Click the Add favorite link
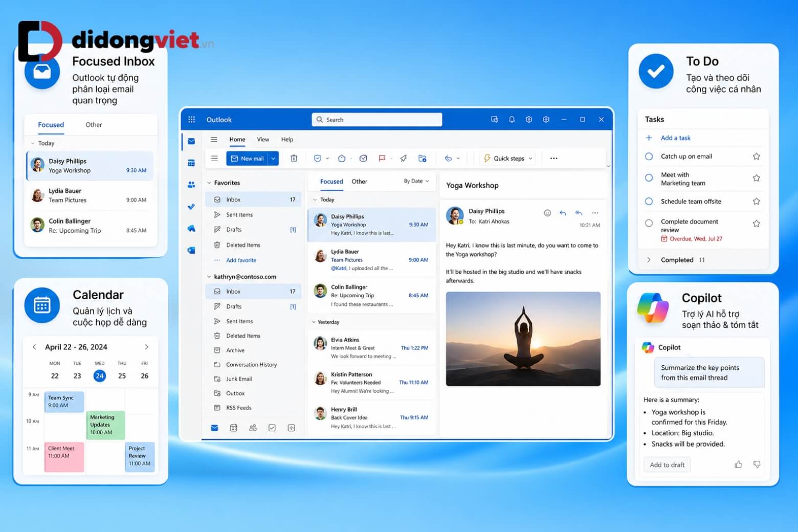798x532 pixels. (241, 260)
